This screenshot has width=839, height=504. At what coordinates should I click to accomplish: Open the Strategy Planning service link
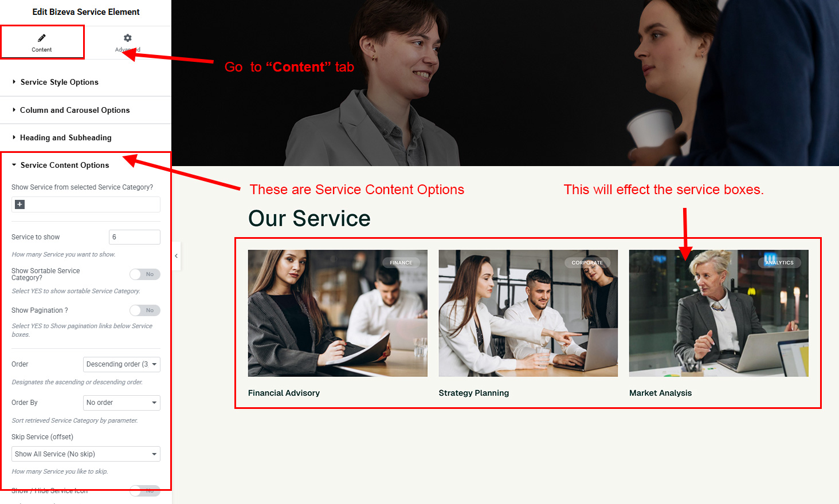473,393
